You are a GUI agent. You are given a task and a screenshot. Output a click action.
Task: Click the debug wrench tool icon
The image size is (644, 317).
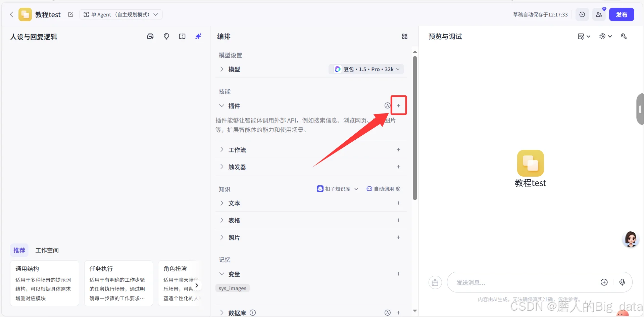point(624,36)
